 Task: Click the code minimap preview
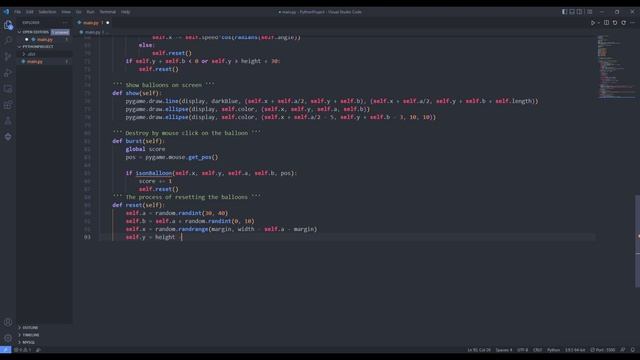(x=615, y=67)
